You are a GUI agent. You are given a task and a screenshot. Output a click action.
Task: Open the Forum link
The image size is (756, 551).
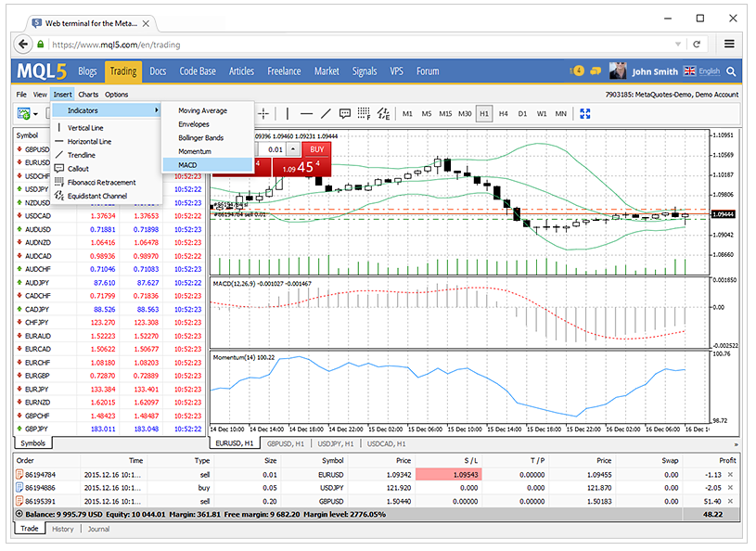click(x=428, y=71)
